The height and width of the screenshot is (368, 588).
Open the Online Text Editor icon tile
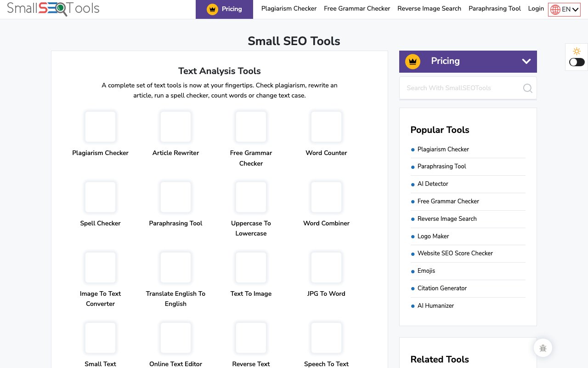(175, 338)
